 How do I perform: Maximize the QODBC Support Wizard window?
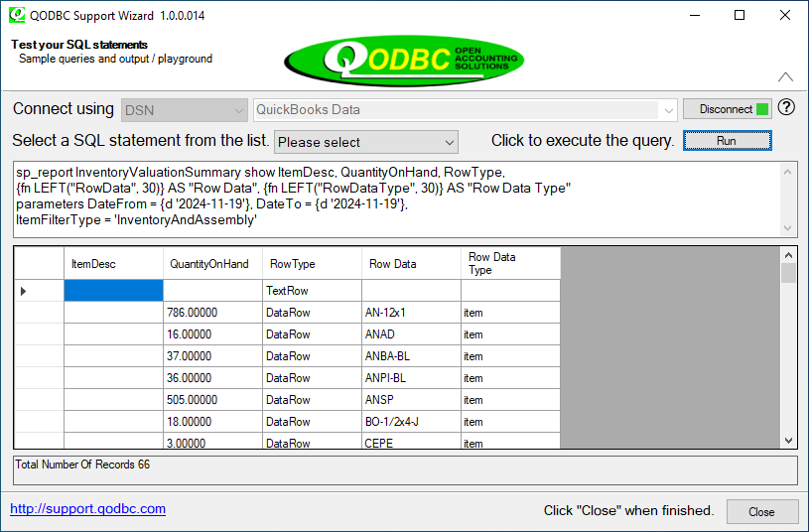[x=740, y=16]
